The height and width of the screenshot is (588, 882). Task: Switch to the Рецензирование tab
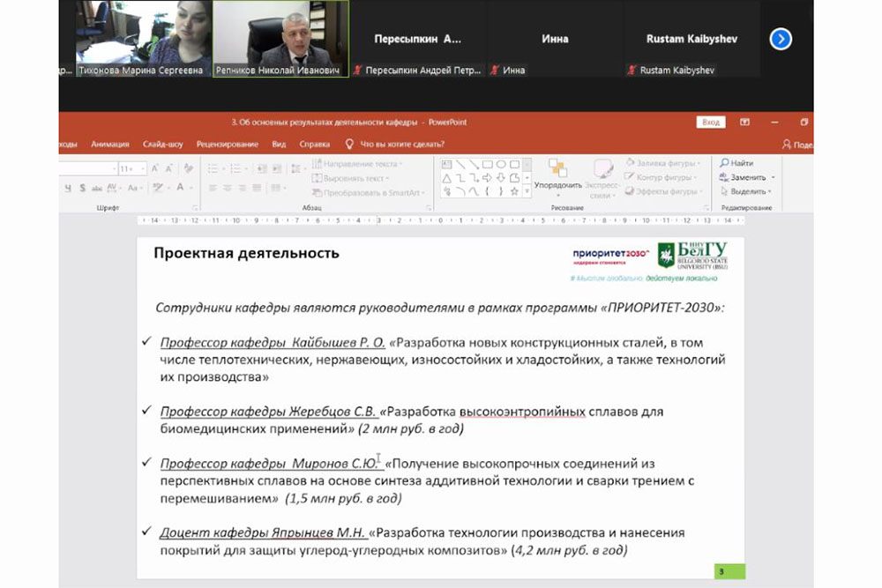click(228, 145)
